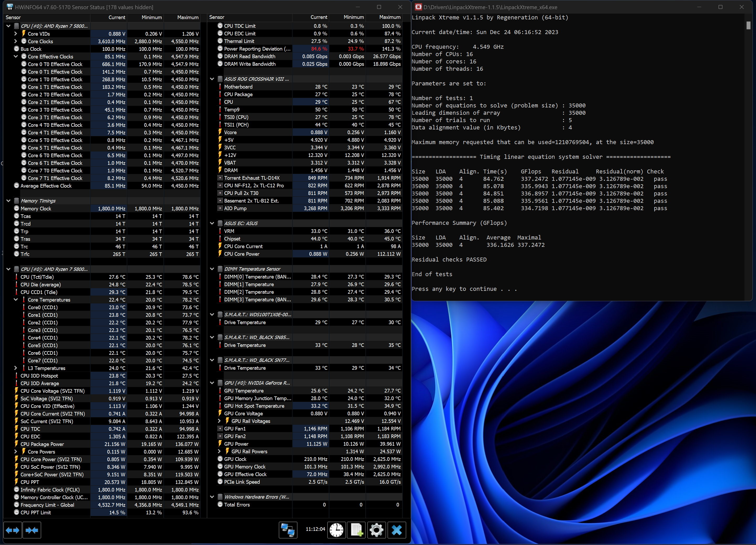The image size is (756, 545).
Task: Click the left Current column header
Action: pyautogui.click(x=109, y=17)
